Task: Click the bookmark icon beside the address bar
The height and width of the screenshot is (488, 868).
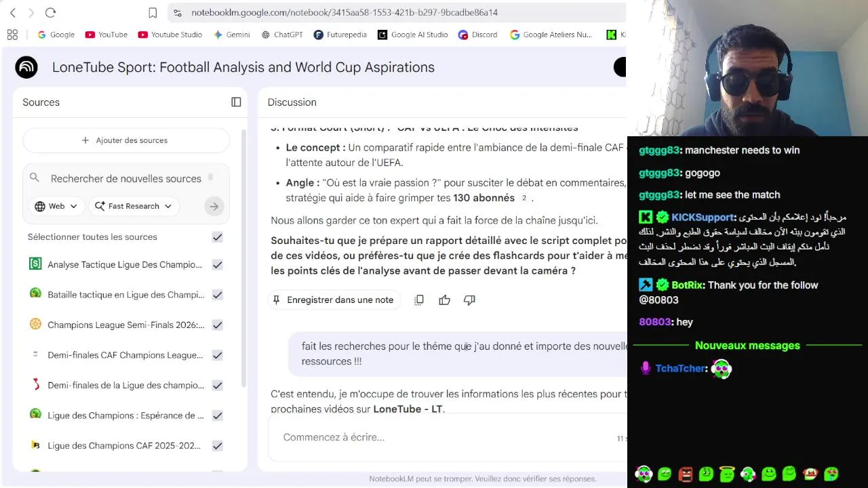Action: pos(153,13)
